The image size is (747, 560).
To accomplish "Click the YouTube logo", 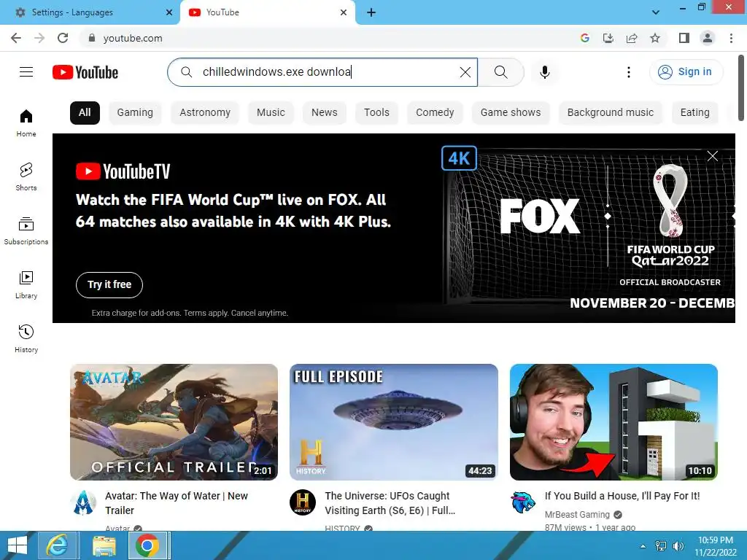I will click(85, 72).
